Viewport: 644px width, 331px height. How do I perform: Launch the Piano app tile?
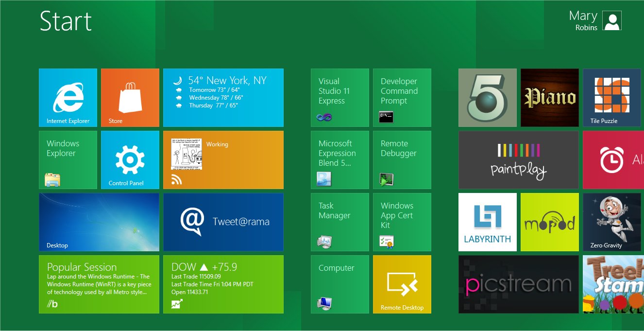550,98
